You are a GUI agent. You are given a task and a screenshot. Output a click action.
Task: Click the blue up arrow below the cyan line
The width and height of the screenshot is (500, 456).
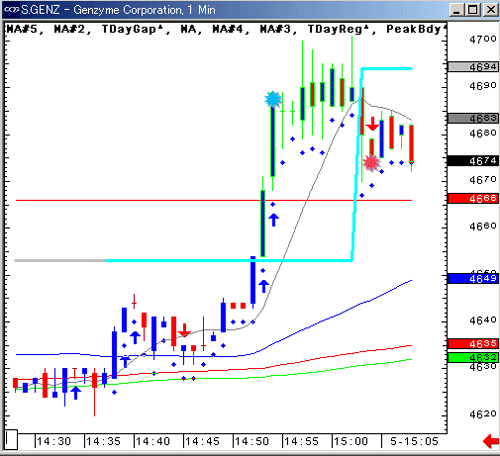click(264, 286)
